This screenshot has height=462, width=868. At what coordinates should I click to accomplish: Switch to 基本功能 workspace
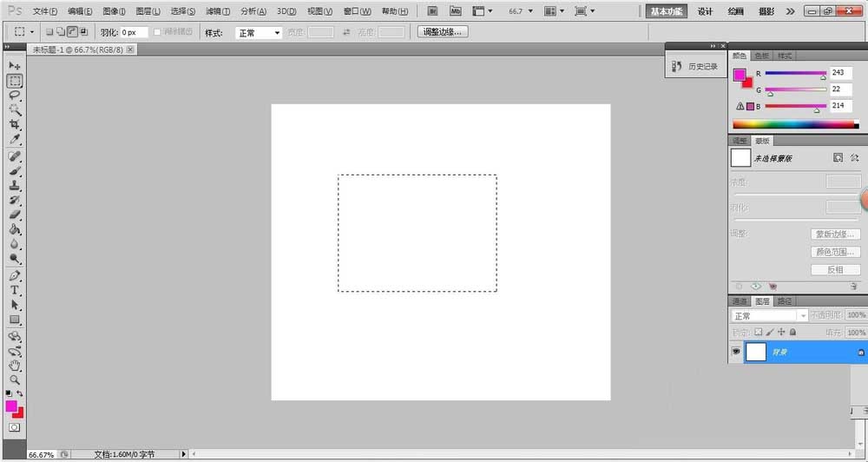tap(667, 11)
